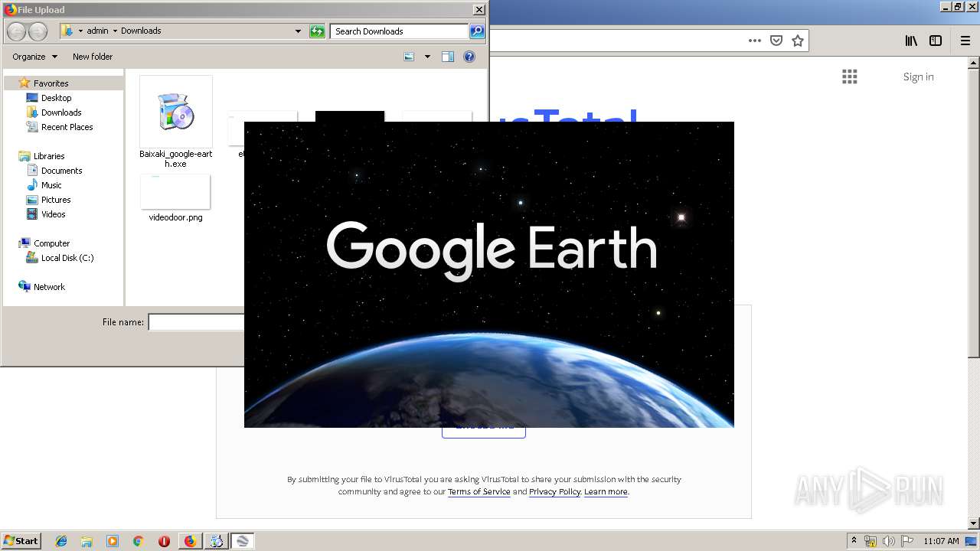Click the Learn more link
This screenshot has width=980, height=551.
pos(606,492)
